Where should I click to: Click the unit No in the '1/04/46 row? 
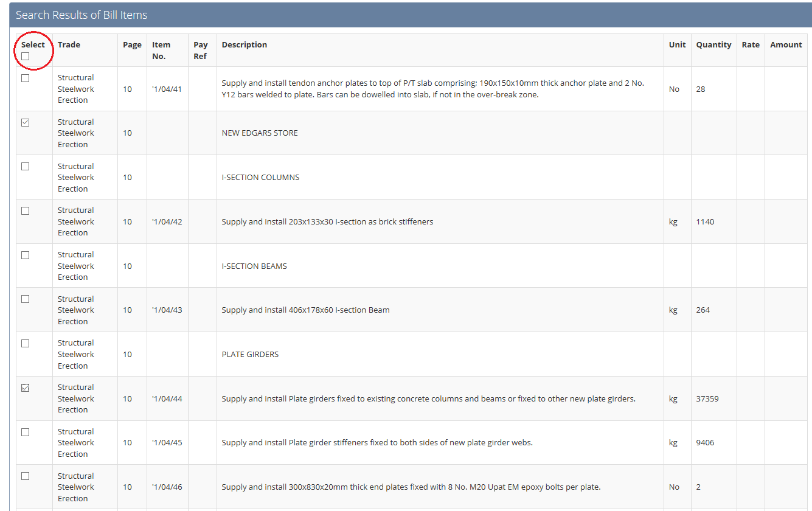pyautogui.click(x=674, y=487)
